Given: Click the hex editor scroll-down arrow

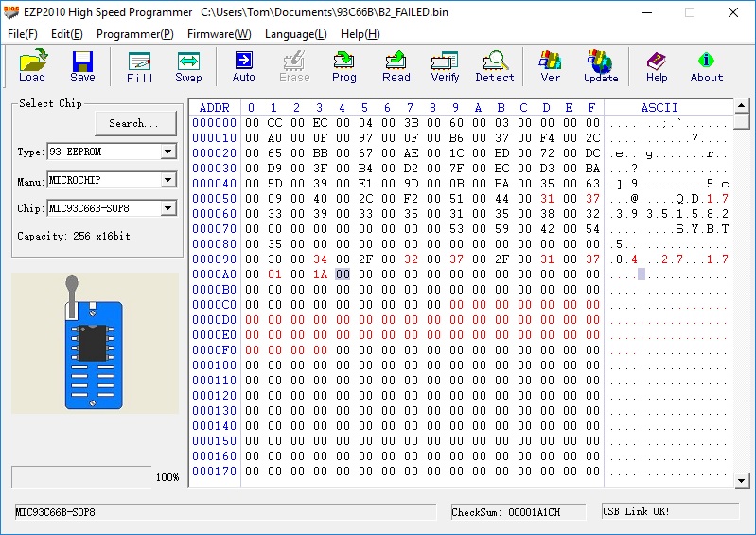Looking at the screenshot, I should coord(743,480).
